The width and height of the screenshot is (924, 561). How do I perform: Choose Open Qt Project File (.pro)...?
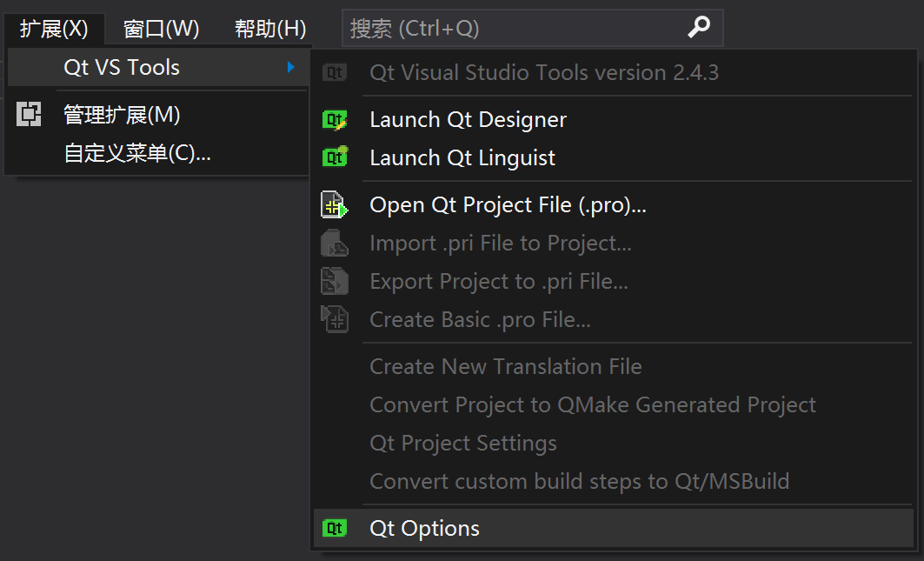click(508, 205)
